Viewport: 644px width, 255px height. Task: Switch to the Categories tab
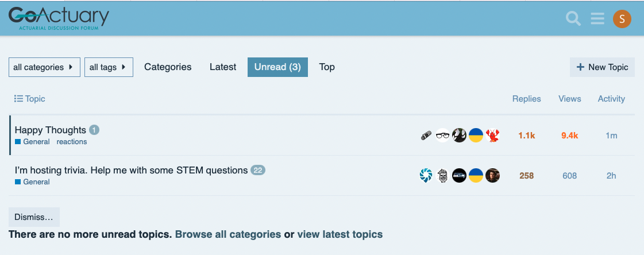click(168, 67)
